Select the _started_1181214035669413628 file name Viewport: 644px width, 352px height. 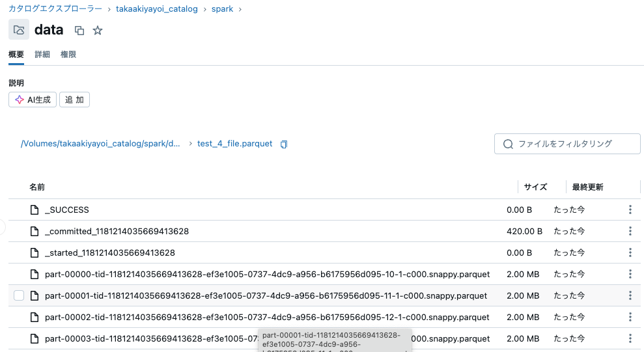tap(109, 252)
